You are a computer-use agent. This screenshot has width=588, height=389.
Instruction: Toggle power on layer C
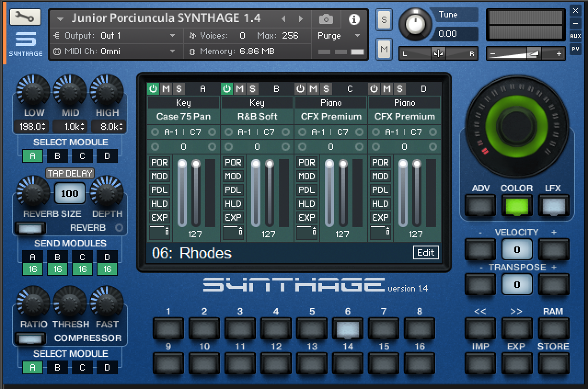[x=300, y=89]
